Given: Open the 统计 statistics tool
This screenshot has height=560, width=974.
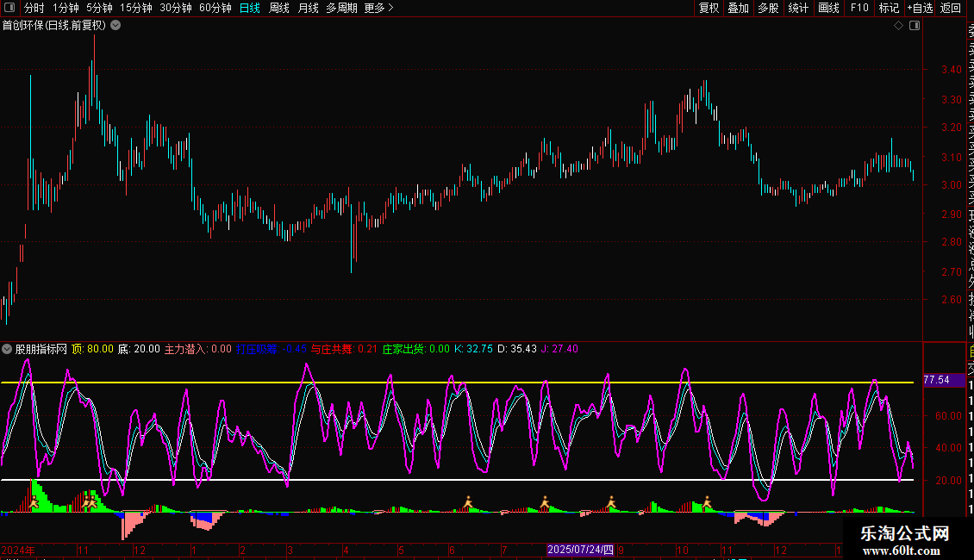Looking at the screenshot, I should pos(798,8).
